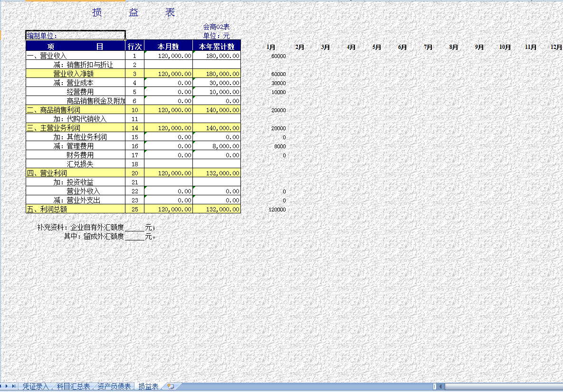Click the 10月 column heading
Image resolution: width=563 pixels, height=392 pixels.
(x=505, y=47)
